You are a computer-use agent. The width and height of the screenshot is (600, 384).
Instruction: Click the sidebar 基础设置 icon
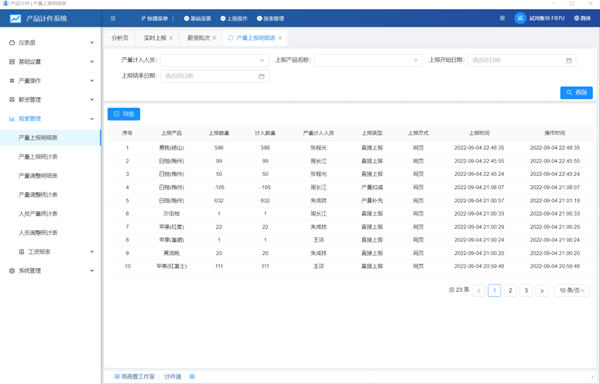pos(12,62)
